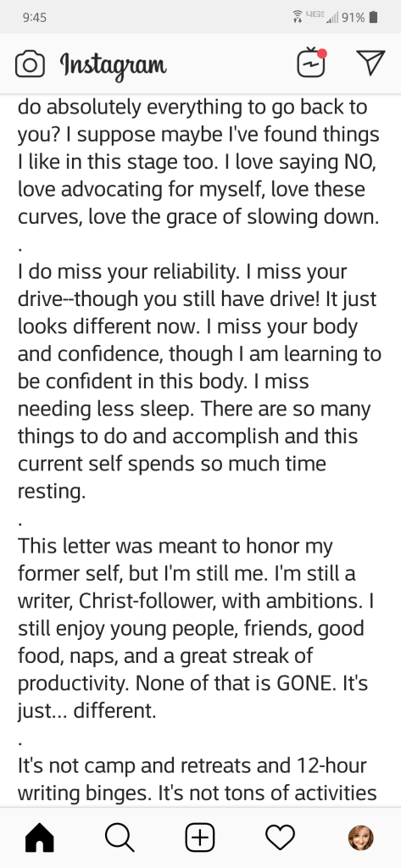Viewport: 401px width, 868px height.
Task: Tap the 4G signal strength indicator
Action: 322,17
